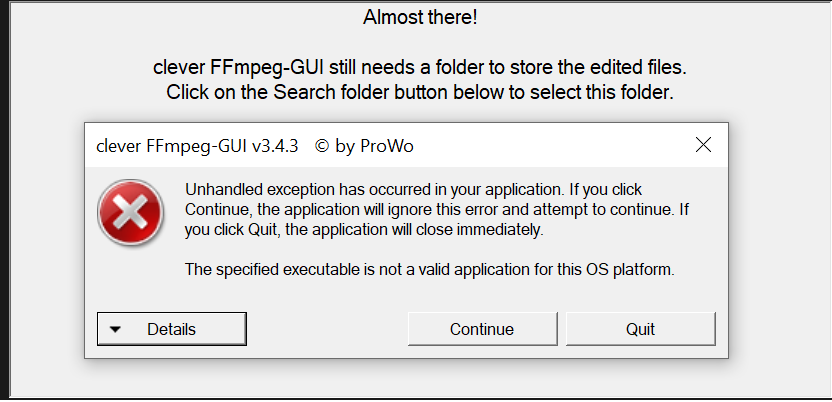Click the gray button strip between Details and Continue
This screenshot has width=832, height=402.
click(327, 329)
